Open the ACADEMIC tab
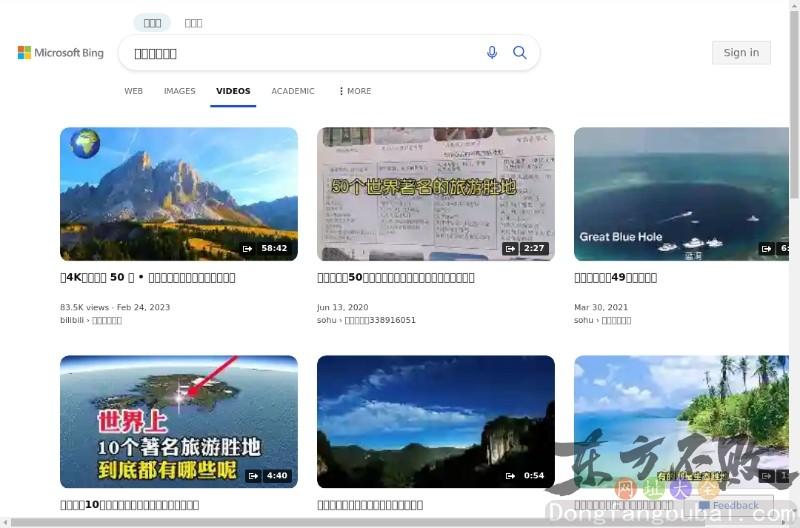Image resolution: width=800 pixels, height=528 pixels. click(x=293, y=91)
